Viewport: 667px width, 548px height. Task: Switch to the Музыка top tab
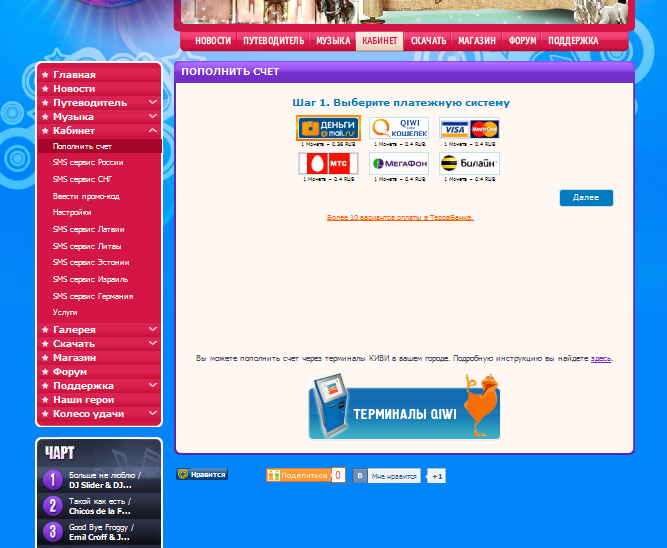click(333, 41)
